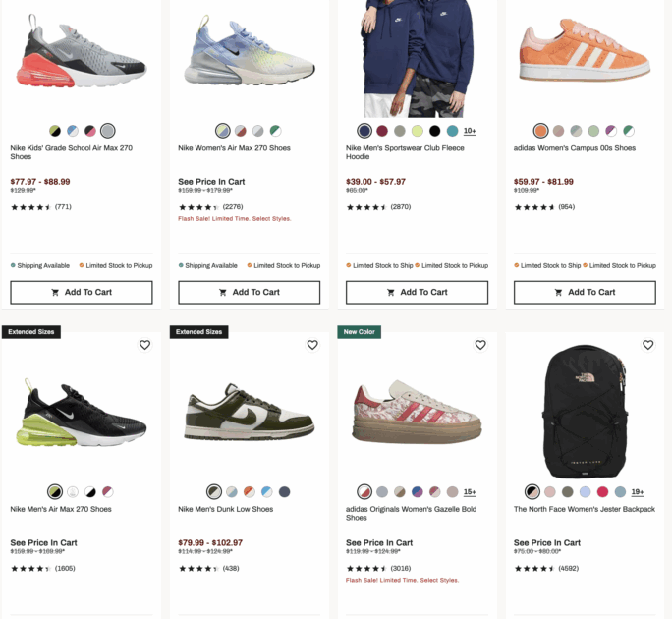Click heart icon on Nike Men's Dunk Low
This screenshot has height=619, width=672.
point(312,345)
